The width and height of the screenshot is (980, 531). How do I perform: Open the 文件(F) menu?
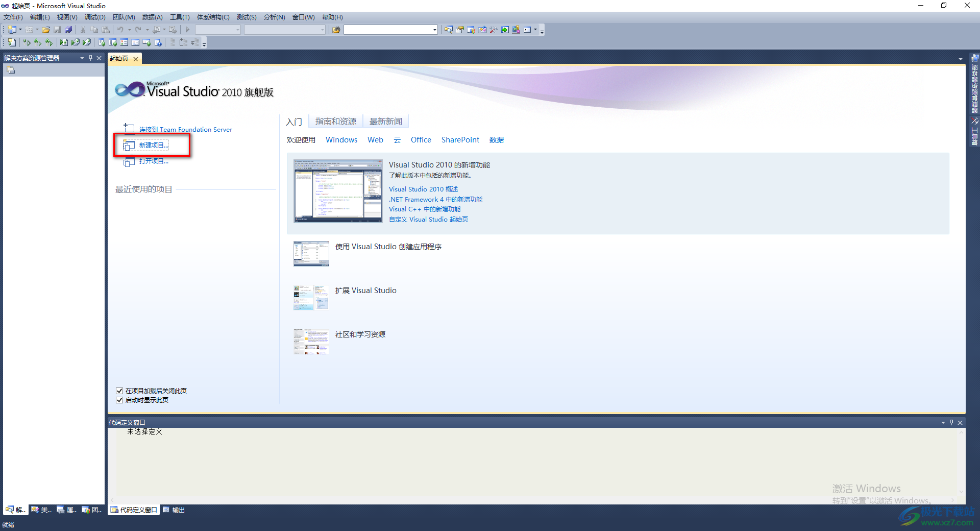(13, 17)
